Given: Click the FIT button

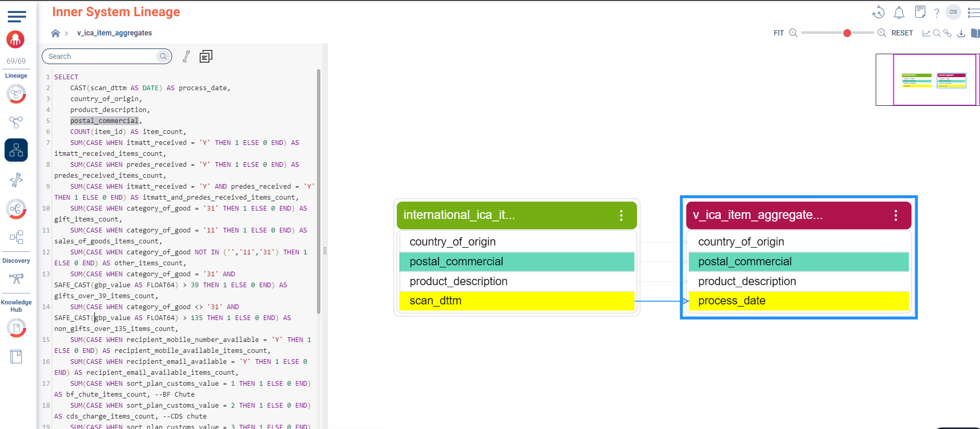Looking at the screenshot, I should 779,33.
